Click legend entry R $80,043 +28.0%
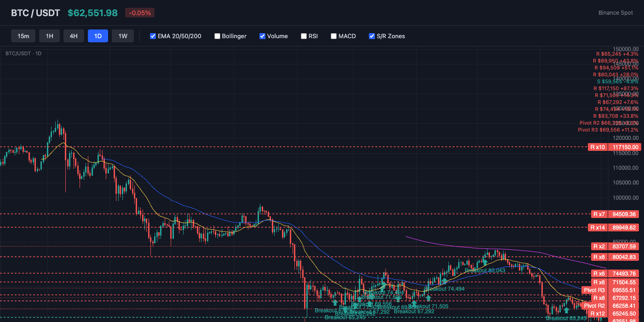The width and height of the screenshot is (644, 322). (615, 75)
